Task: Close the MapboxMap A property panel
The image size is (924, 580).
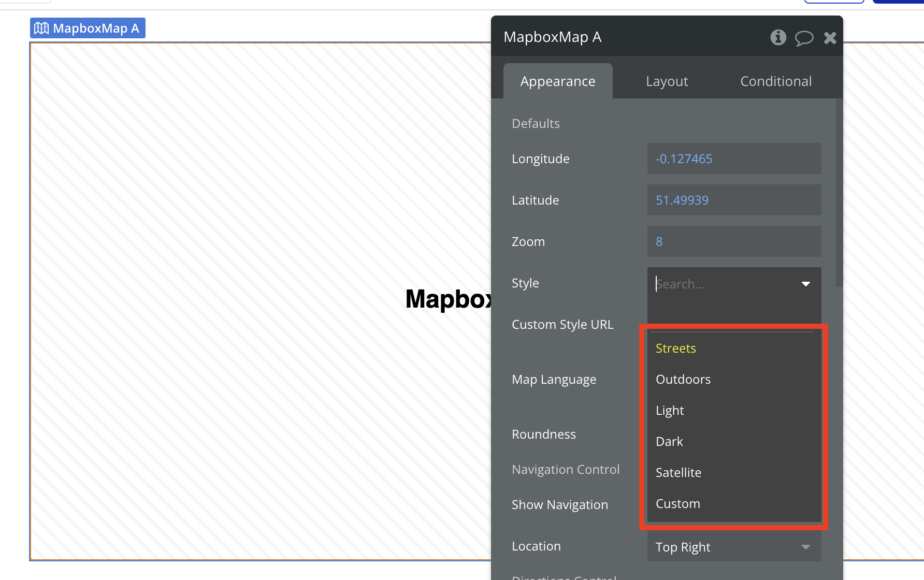Action: coord(830,38)
